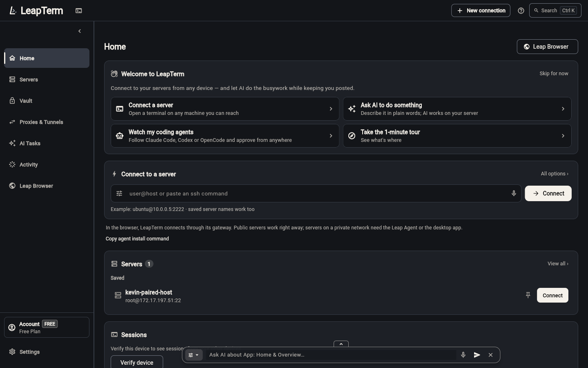The height and width of the screenshot is (368, 588).
Task: Select the kevin-paired-host server name
Action: click(x=149, y=292)
